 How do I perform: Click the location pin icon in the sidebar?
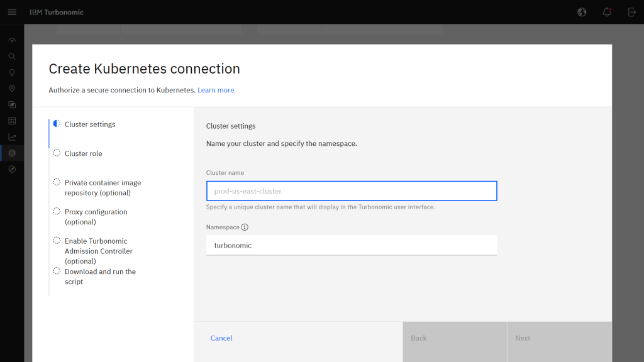coord(12,89)
